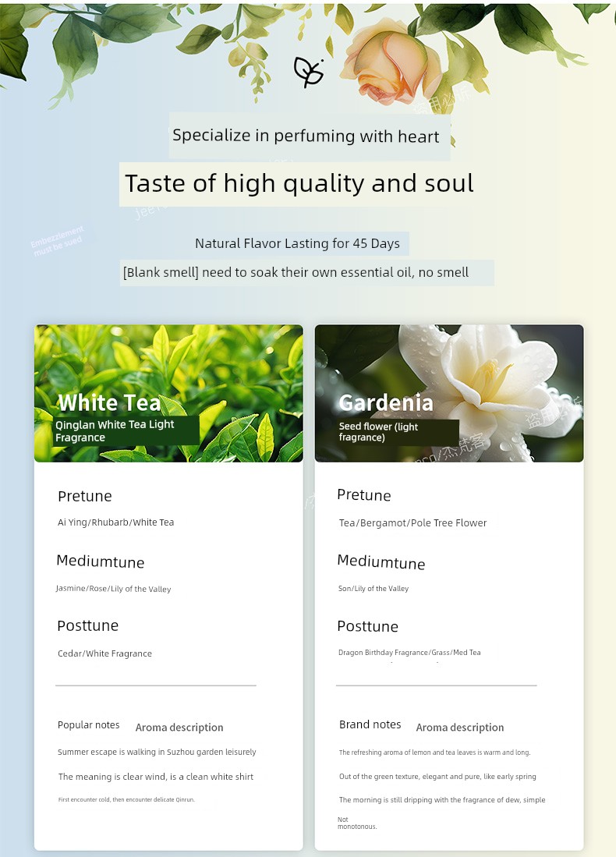Select 'Cedar/White Fragrance' ingredient text
The image size is (616, 857).
point(104,653)
